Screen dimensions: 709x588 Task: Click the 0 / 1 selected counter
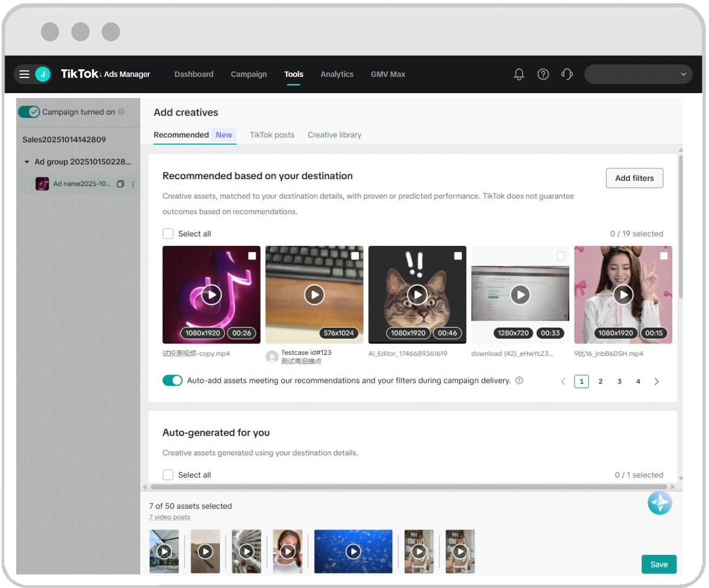click(x=639, y=475)
